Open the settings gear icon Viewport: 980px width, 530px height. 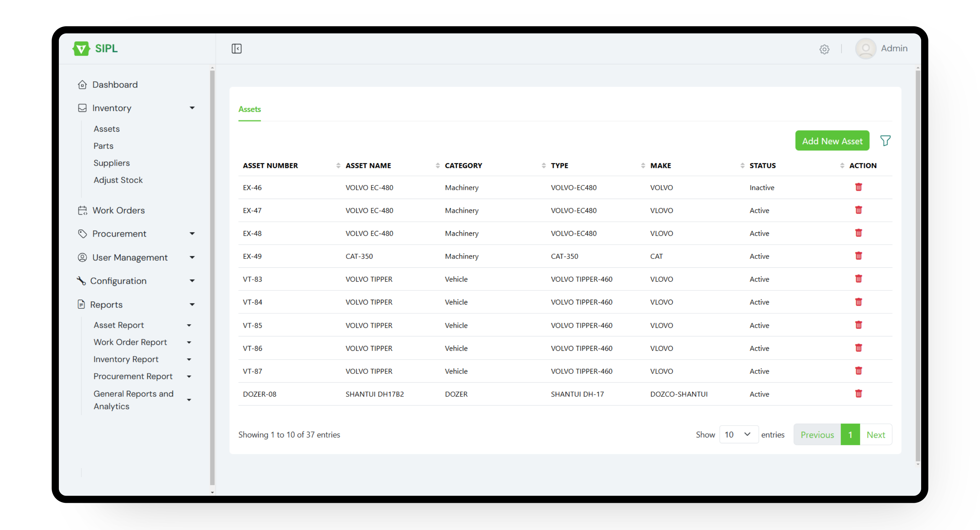pyautogui.click(x=824, y=49)
